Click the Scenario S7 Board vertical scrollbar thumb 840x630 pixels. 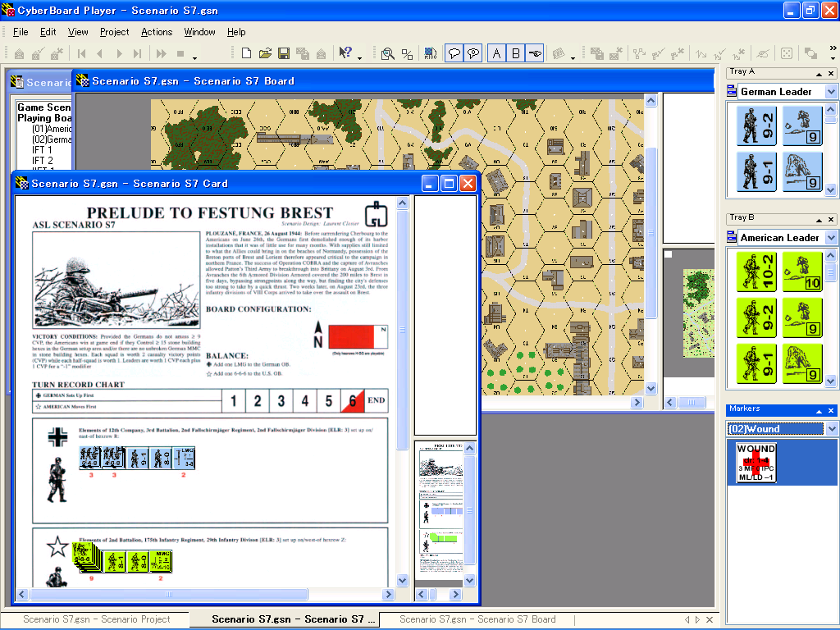click(651, 233)
